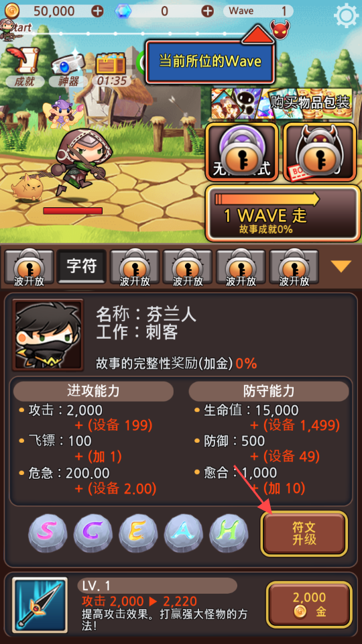Select the purple C rune stone
362x644 pixels.
[93, 533]
